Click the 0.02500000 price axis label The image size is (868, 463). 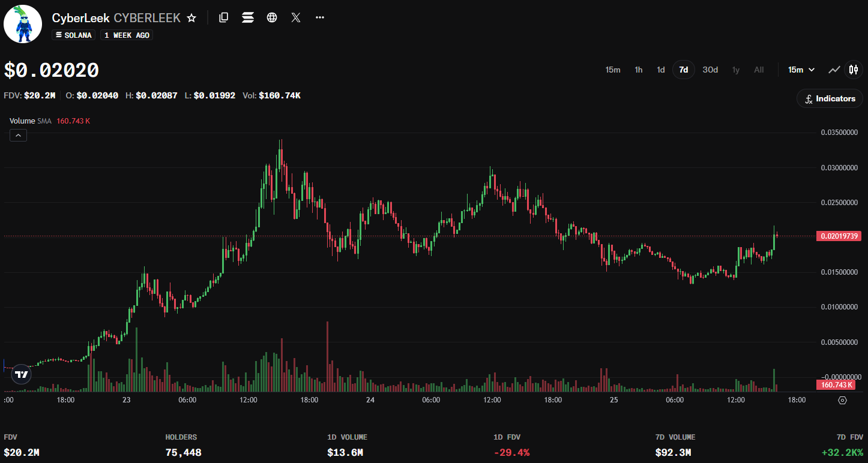(x=840, y=203)
